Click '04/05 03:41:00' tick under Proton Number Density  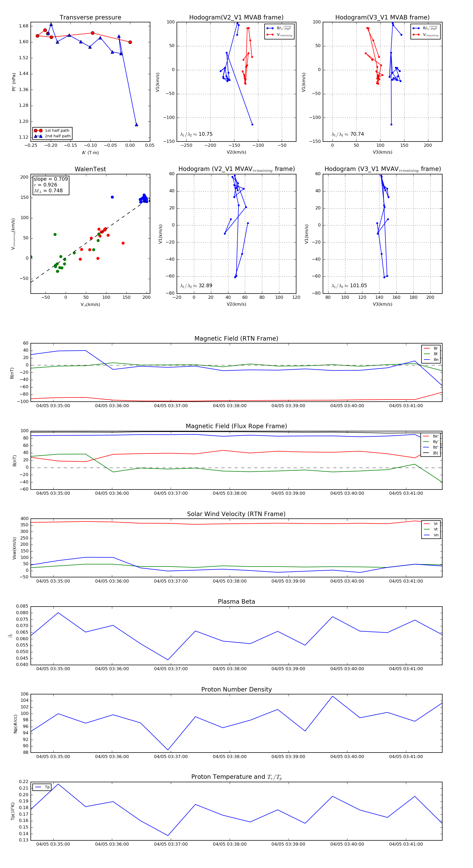(406, 756)
